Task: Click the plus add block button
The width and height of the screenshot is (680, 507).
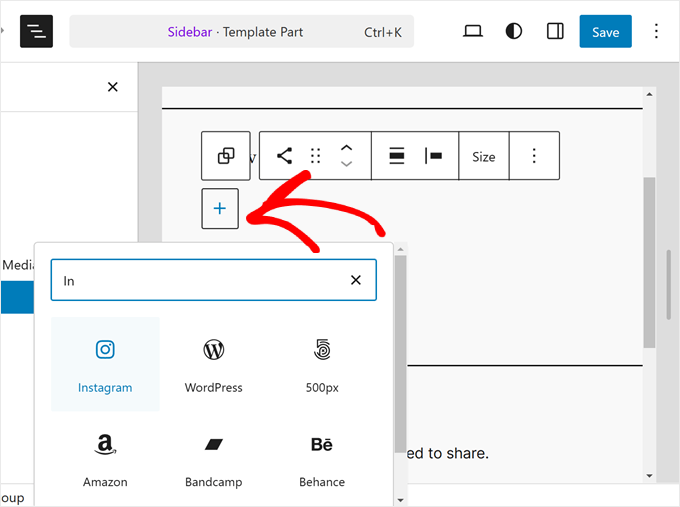Action: 220,209
